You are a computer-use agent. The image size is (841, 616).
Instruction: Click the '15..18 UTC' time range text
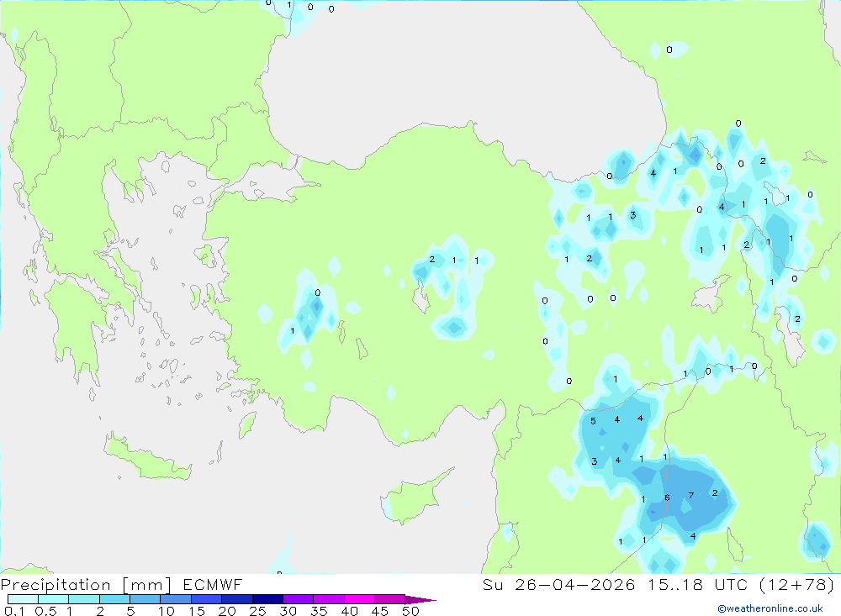coord(697,584)
